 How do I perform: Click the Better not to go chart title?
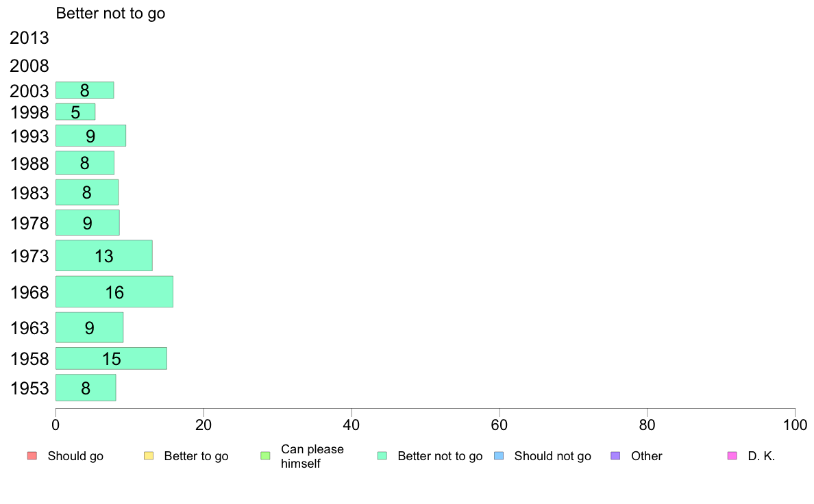(110, 13)
